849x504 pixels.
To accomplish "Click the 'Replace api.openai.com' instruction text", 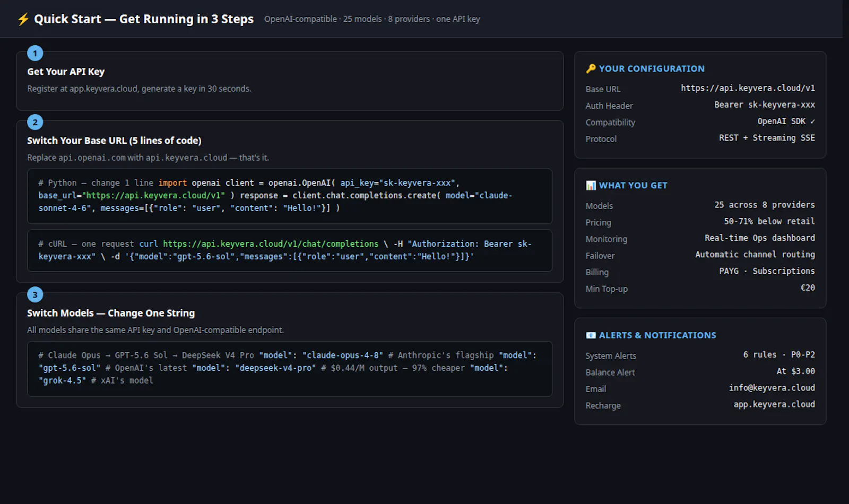I will tap(148, 158).
